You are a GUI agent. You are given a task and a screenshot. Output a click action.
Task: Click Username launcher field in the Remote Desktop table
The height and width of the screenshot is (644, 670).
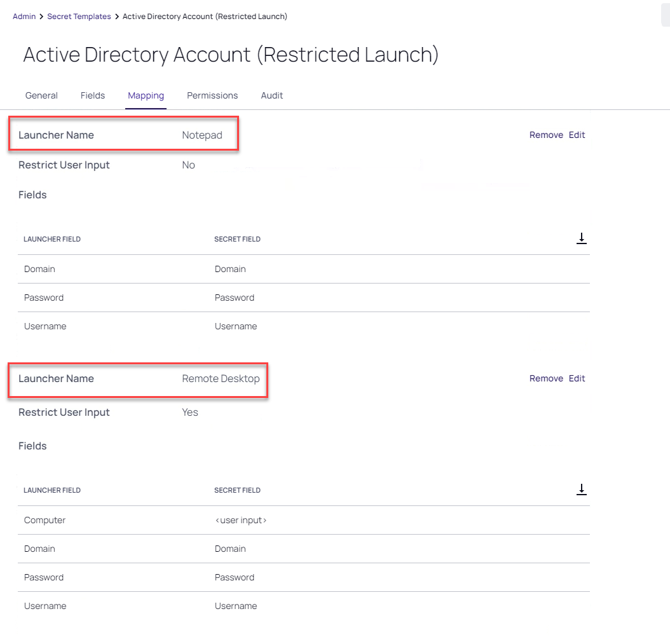[45, 606]
